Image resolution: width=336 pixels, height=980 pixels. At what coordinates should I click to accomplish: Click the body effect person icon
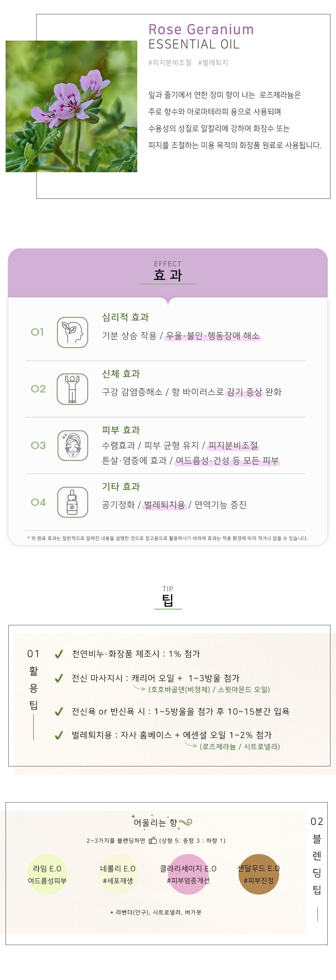(72, 388)
